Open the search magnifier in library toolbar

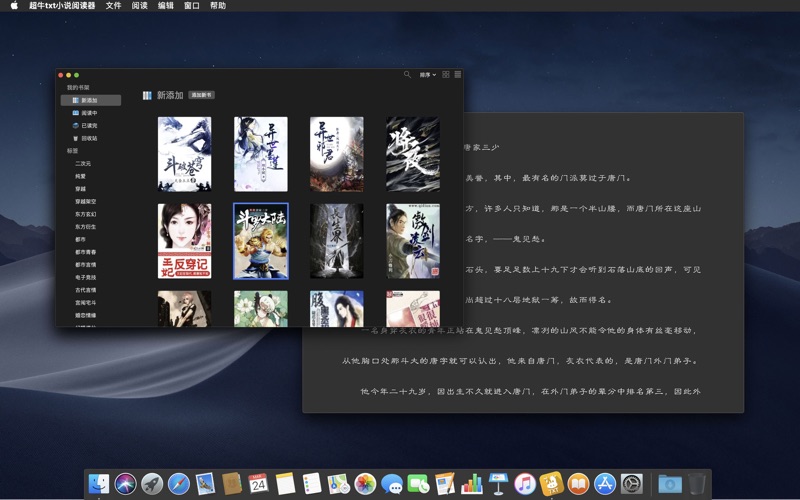point(407,74)
